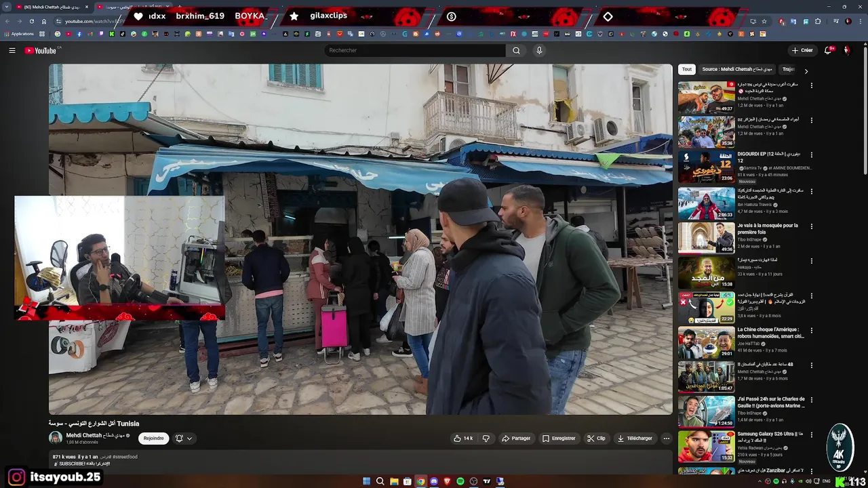
Task: Switch to the first Mehdi Chettah browser tab
Action: click(52, 7)
